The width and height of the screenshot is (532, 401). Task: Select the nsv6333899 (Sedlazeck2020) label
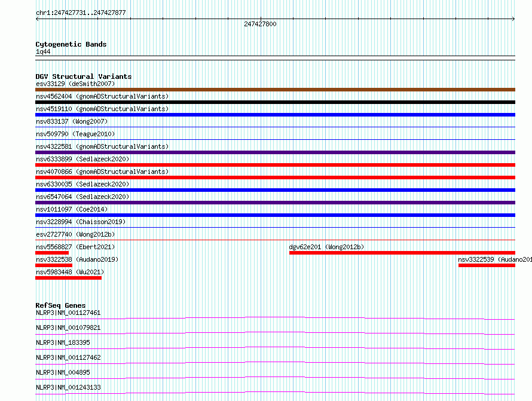pos(82,159)
